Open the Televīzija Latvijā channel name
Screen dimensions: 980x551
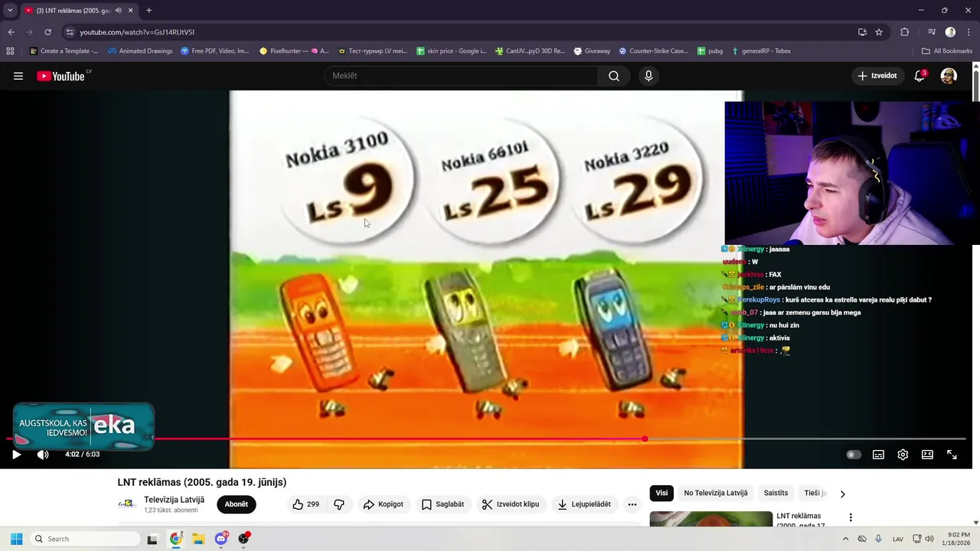click(x=174, y=500)
